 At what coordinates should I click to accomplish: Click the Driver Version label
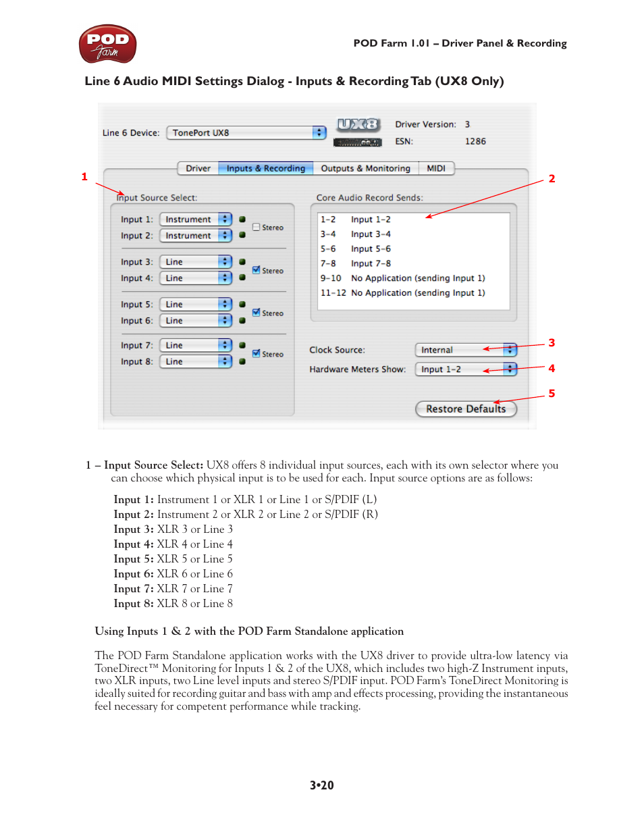tap(425, 124)
